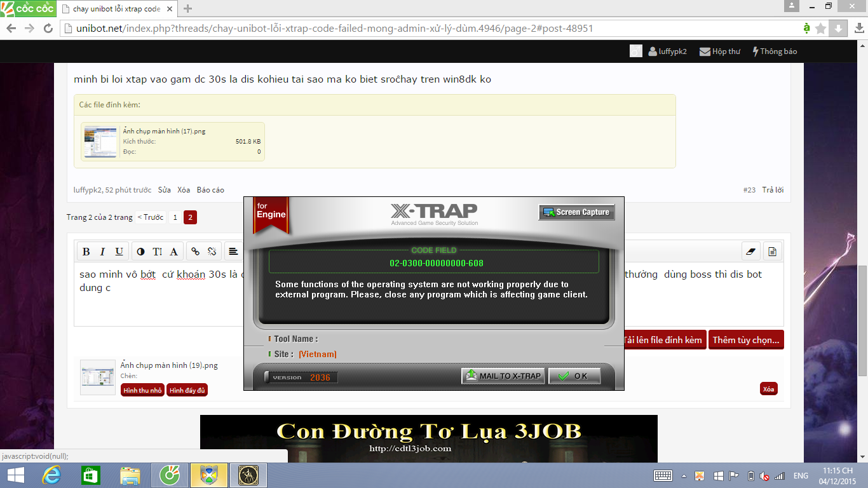The width and height of the screenshot is (868, 488).
Task: Click Thêm tùy chọn button
Action: pos(746,340)
